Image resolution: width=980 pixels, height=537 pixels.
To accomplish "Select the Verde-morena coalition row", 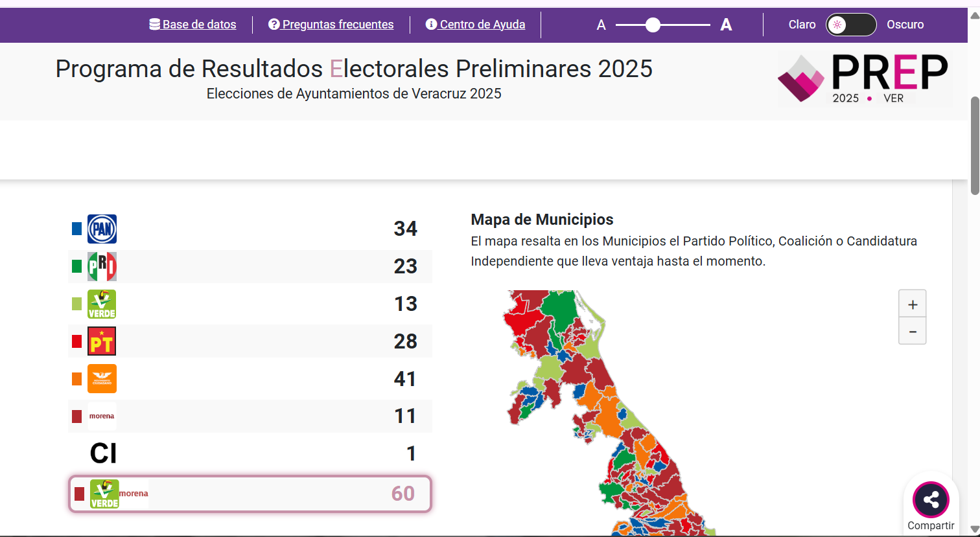I will click(x=250, y=494).
